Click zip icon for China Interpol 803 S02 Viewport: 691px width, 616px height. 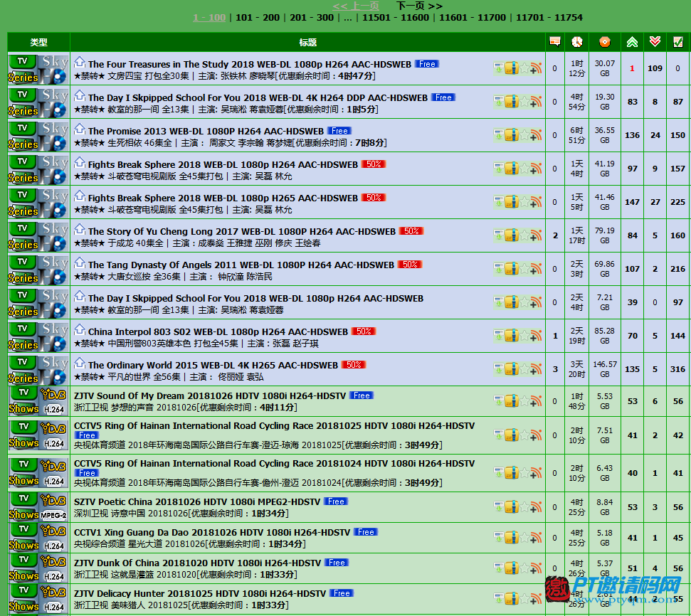pos(511,335)
